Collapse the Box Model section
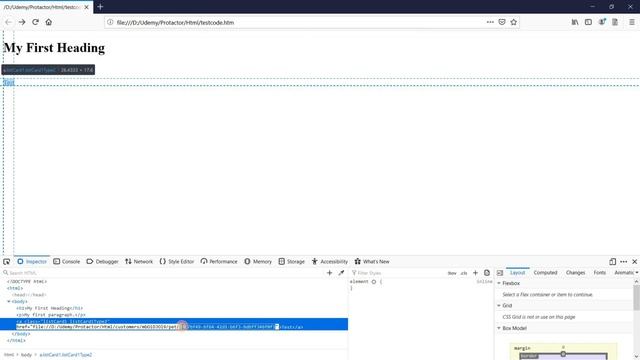 (499, 328)
